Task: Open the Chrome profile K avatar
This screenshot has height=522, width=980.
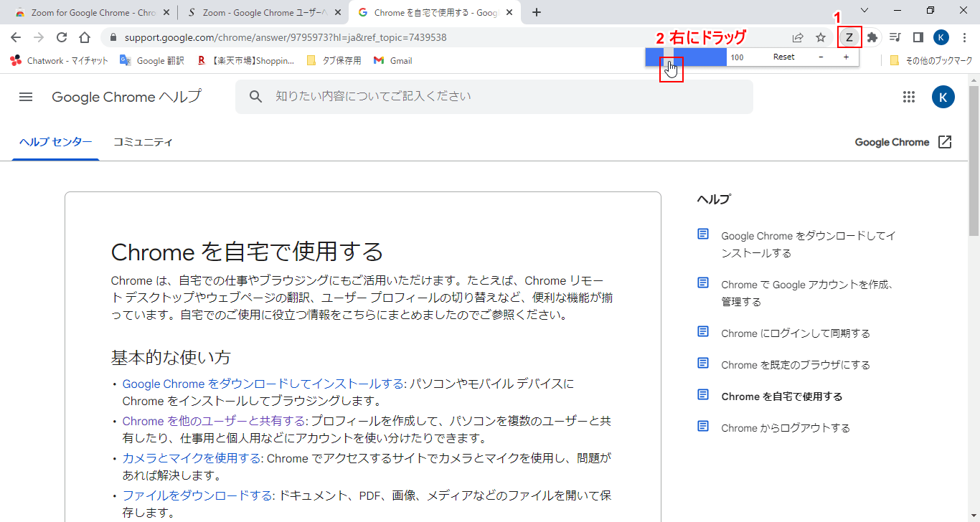Action: (941, 37)
